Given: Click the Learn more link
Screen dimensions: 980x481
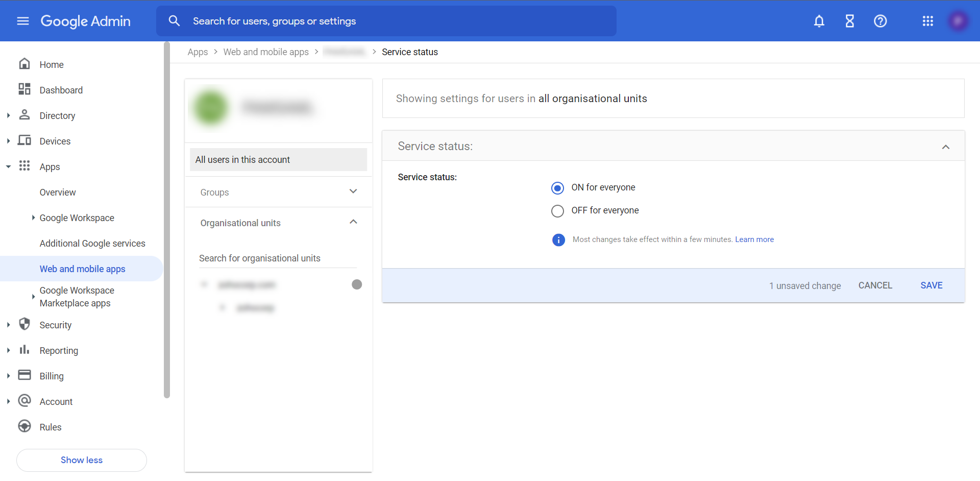Looking at the screenshot, I should pos(754,239).
